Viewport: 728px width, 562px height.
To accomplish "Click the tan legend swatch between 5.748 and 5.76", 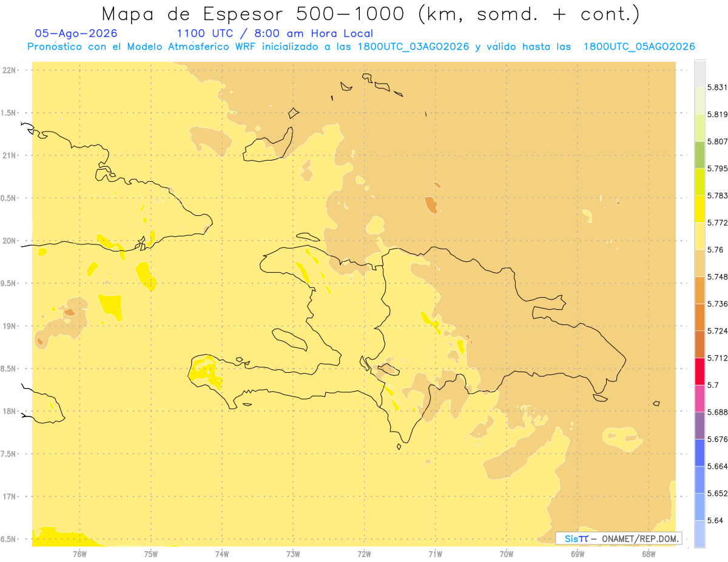I will 699,263.
